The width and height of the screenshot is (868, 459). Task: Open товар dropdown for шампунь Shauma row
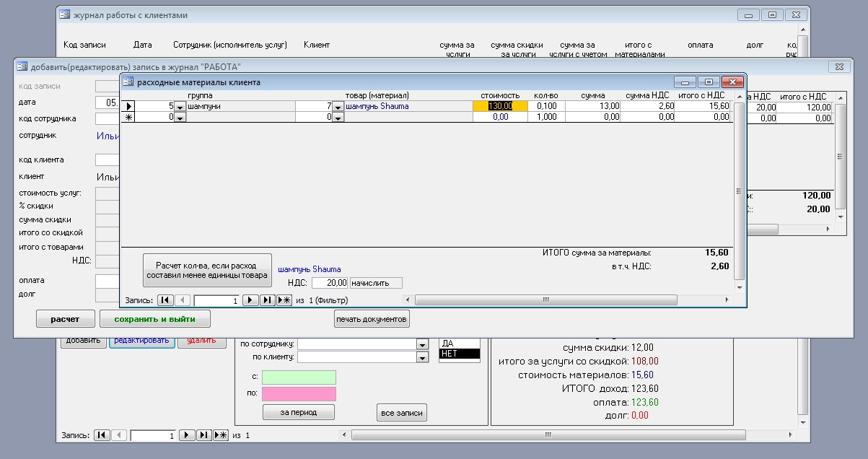click(x=338, y=107)
